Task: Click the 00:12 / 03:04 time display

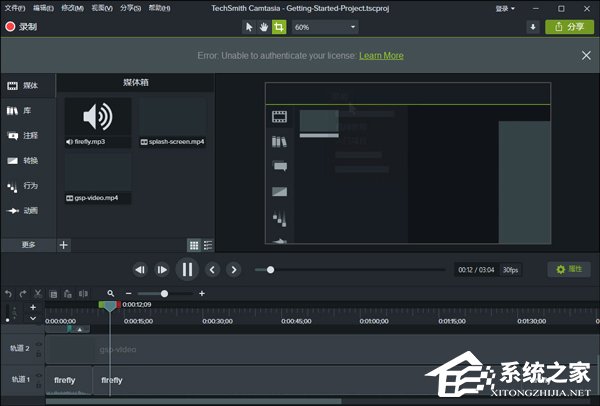Action: (x=476, y=270)
